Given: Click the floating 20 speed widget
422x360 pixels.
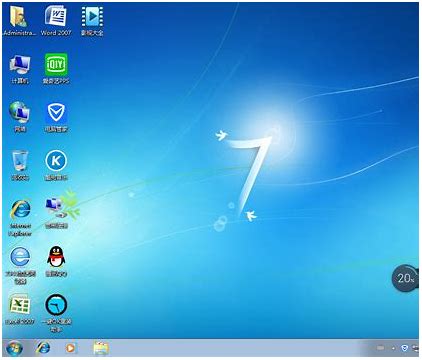Looking at the screenshot, I should pyautogui.click(x=405, y=278).
